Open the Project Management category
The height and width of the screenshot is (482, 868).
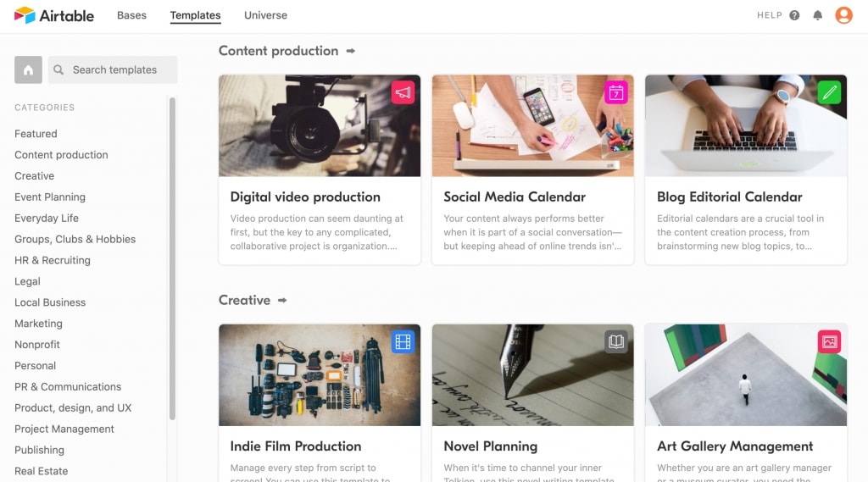coord(64,429)
